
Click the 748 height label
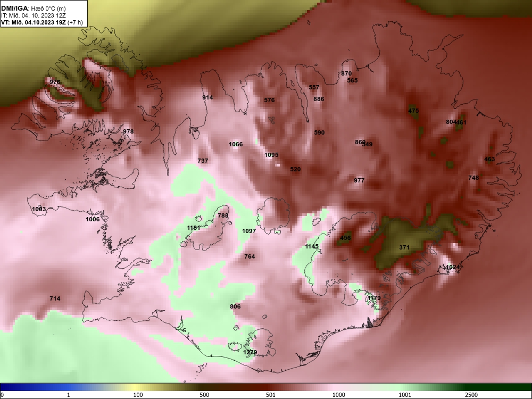[x=473, y=178]
